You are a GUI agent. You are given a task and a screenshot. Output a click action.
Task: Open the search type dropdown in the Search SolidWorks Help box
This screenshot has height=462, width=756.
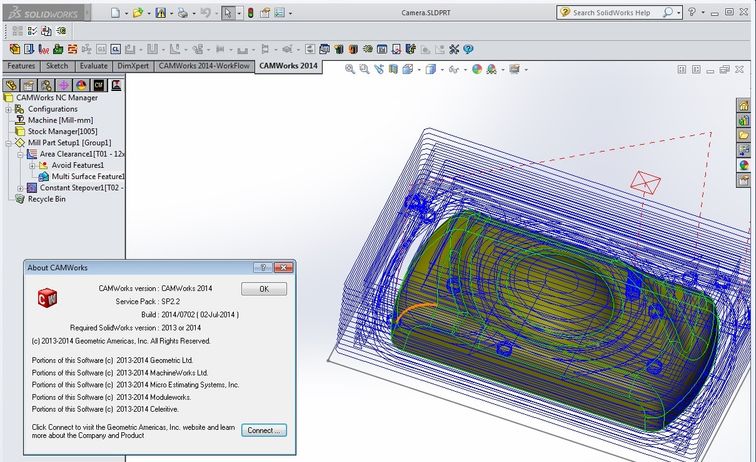click(x=678, y=13)
